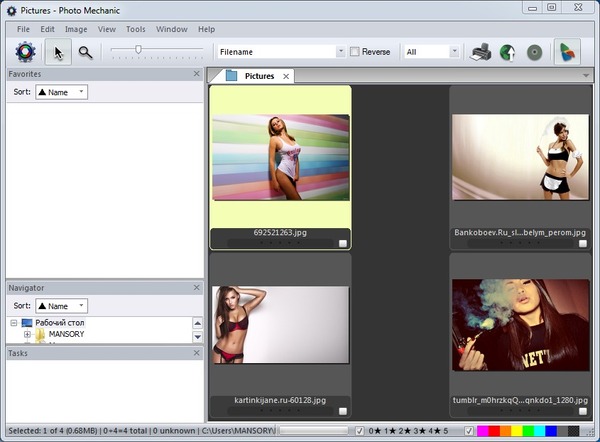Image resolution: width=600 pixels, height=442 pixels.
Task: Close the Favorites panel
Action: 197,74
